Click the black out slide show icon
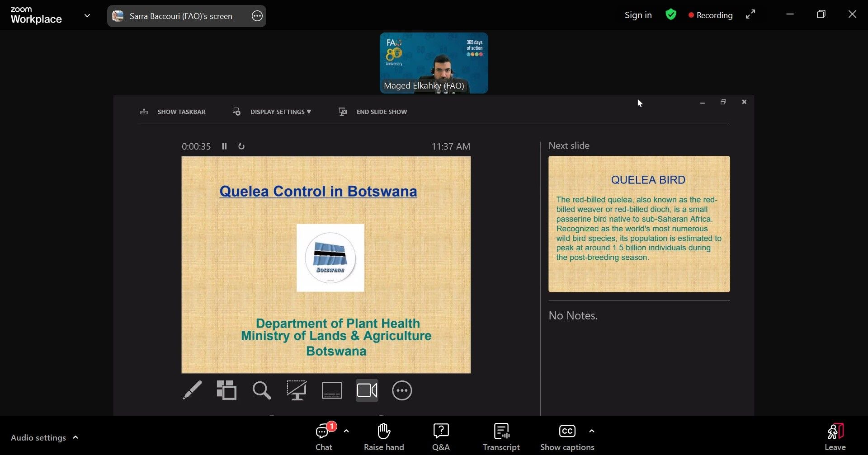This screenshot has width=868, height=455. 297,390
